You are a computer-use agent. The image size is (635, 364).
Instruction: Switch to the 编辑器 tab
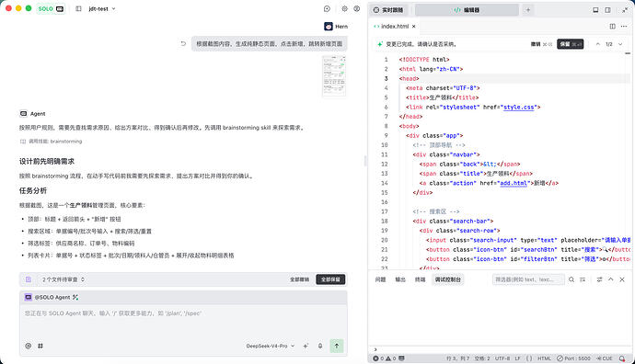pos(467,10)
